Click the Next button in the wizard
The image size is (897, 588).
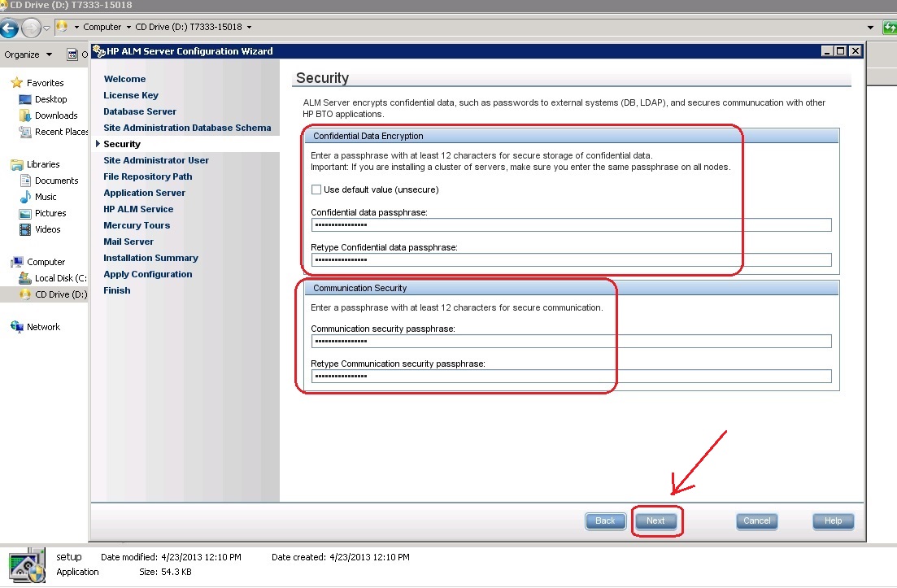[655, 520]
